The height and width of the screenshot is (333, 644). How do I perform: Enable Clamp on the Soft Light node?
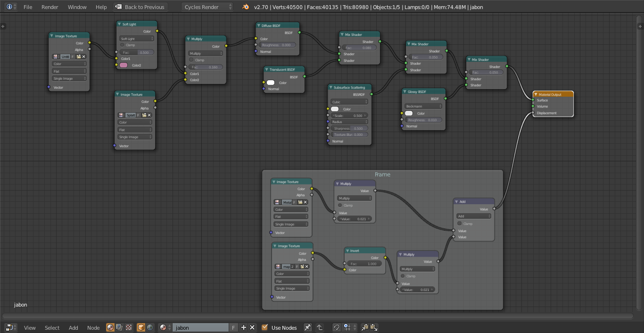point(122,45)
